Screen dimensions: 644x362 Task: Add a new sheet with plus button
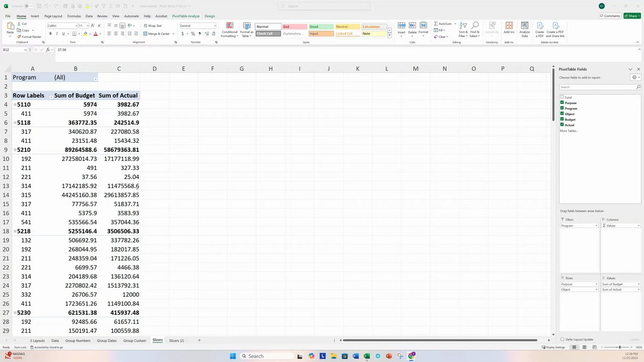(x=199, y=340)
